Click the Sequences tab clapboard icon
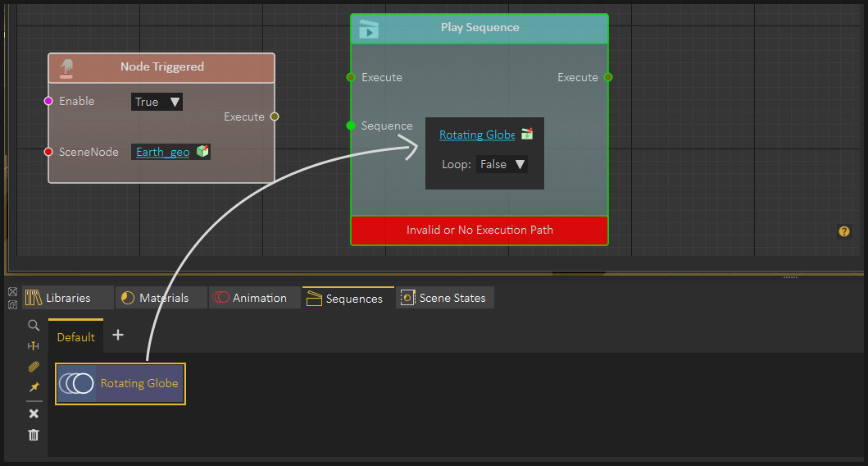Viewport: 868px width, 466px height. (x=314, y=298)
